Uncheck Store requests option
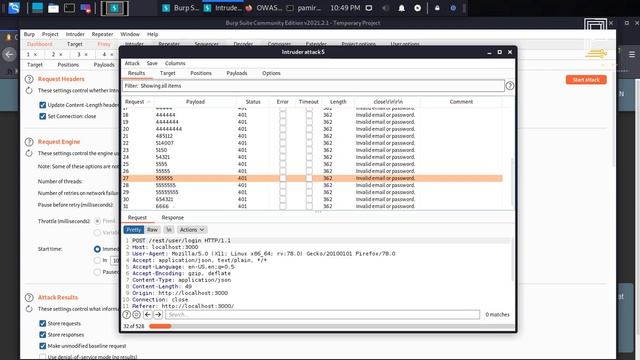Image resolution: width=640 pixels, height=360 pixels. point(42,323)
